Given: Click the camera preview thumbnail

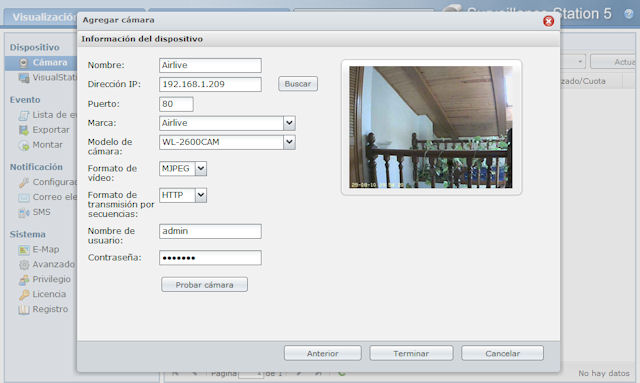Looking at the screenshot, I should point(431,127).
